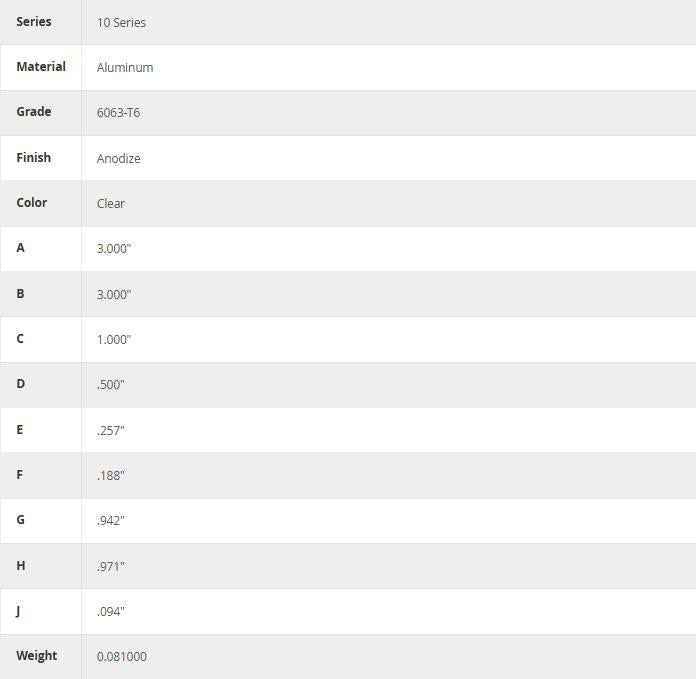Screen dimensions: 696x679
Task: Select the .094" value for dimension J
Action: tap(111, 611)
